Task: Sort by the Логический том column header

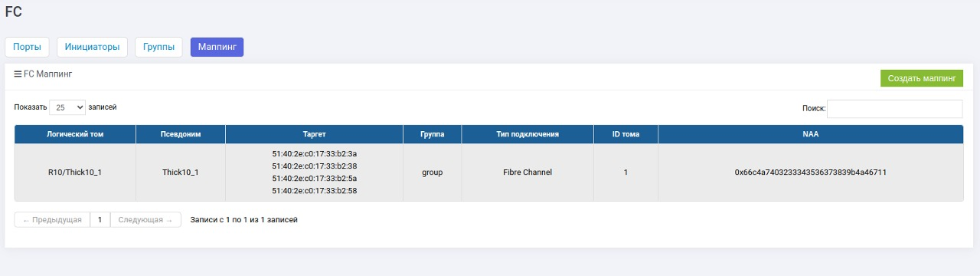Action: tap(75, 134)
